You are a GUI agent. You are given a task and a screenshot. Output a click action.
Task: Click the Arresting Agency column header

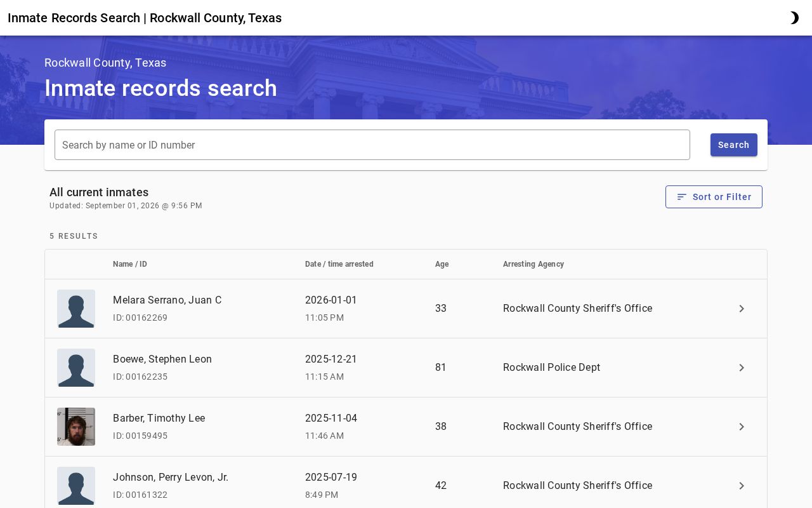[534, 264]
